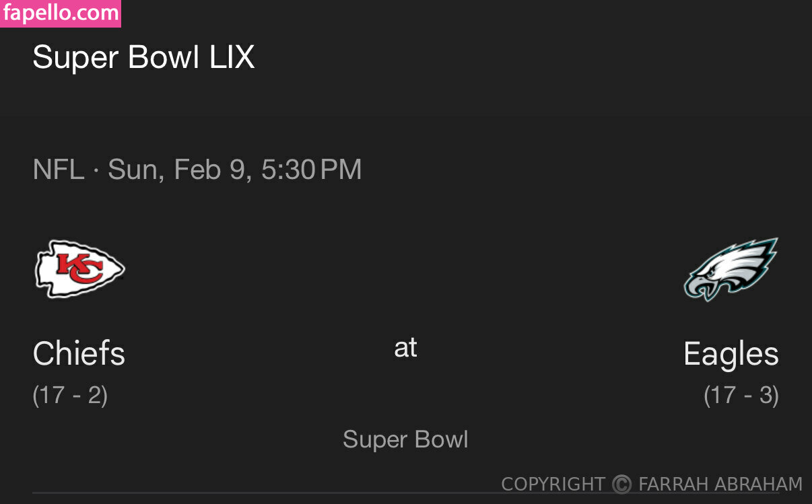The width and height of the screenshot is (812, 504).
Task: Select the Super Bowl LIX title
Action: pos(143,57)
